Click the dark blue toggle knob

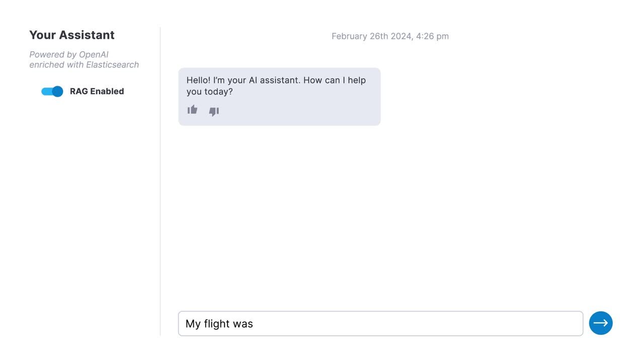(x=58, y=92)
